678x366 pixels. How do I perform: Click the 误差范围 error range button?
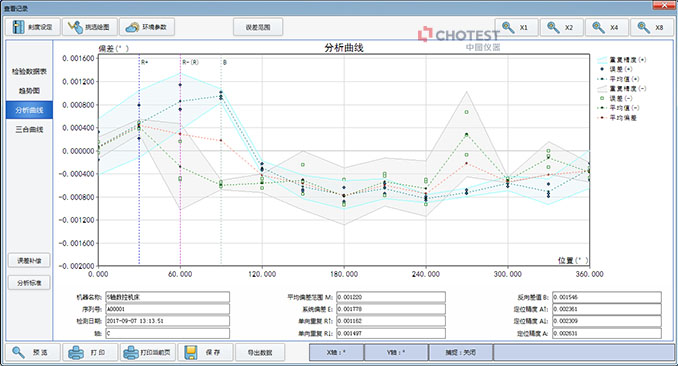258,27
